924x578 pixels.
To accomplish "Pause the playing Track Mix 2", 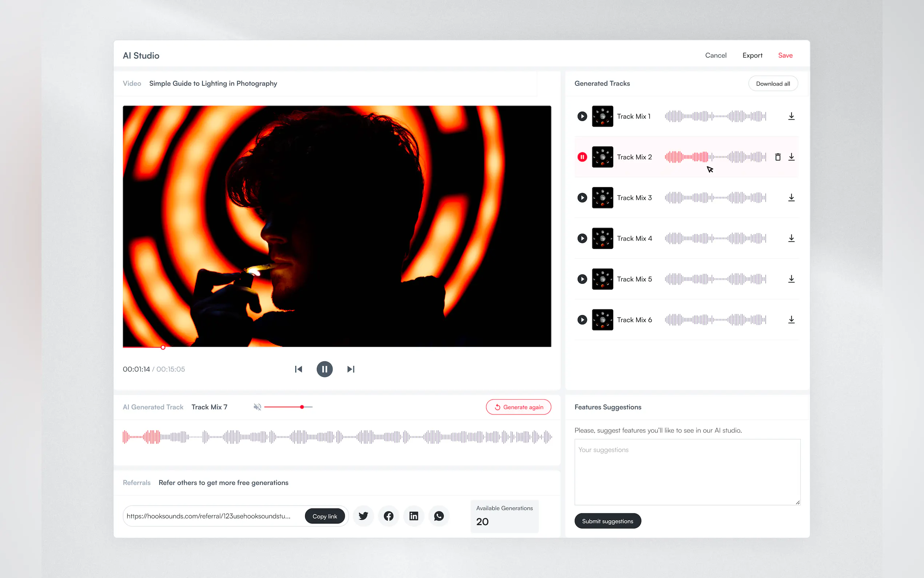I will coord(582,157).
